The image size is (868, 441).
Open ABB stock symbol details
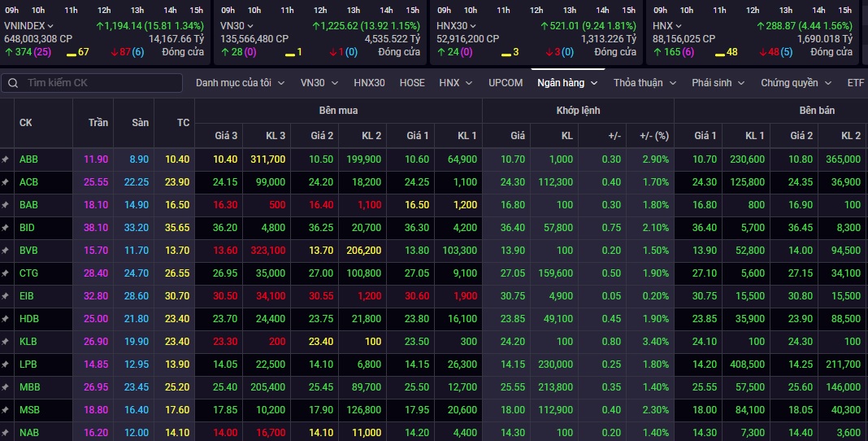click(28, 159)
